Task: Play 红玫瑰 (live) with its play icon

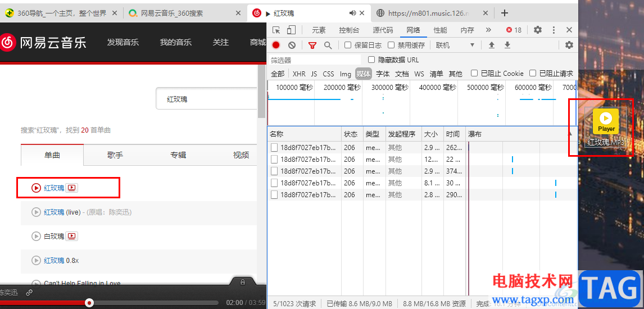Action: coord(36,212)
